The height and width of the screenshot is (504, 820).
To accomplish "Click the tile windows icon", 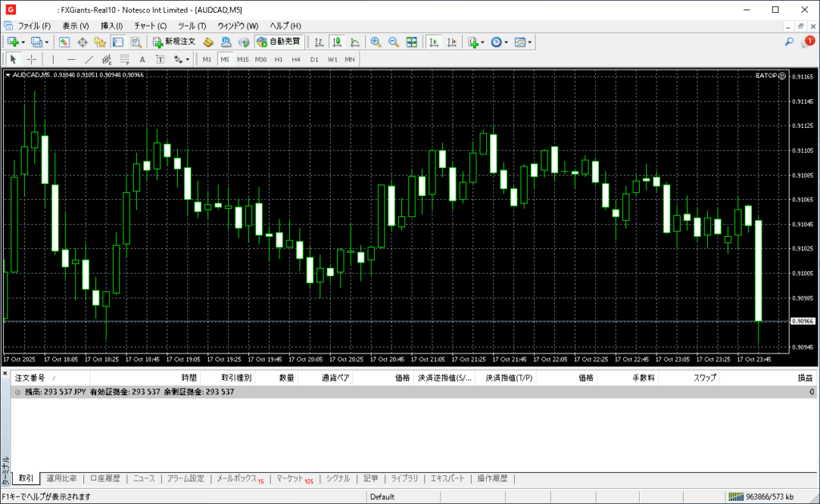I will pos(412,42).
